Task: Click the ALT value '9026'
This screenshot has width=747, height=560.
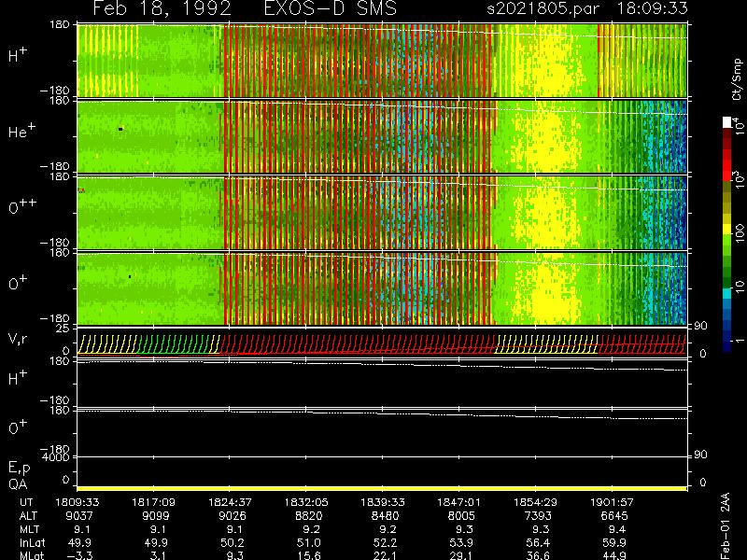Action: pos(232,516)
